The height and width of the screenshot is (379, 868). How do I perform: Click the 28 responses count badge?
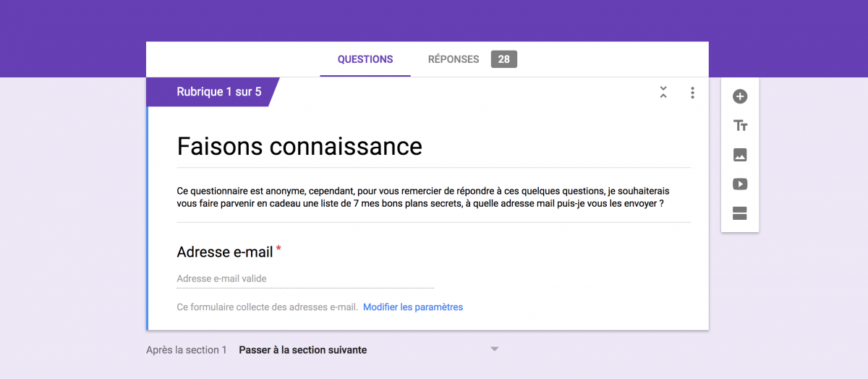click(504, 59)
